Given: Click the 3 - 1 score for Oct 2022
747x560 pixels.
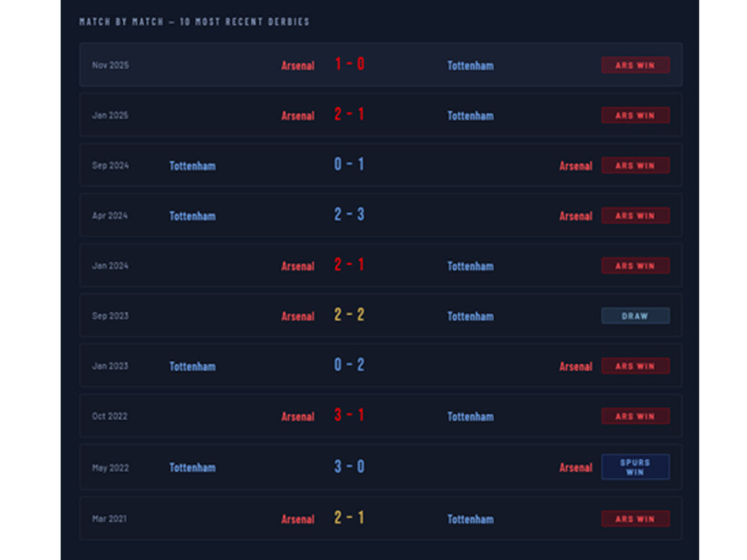Looking at the screenshot, I should pos(349,416).
